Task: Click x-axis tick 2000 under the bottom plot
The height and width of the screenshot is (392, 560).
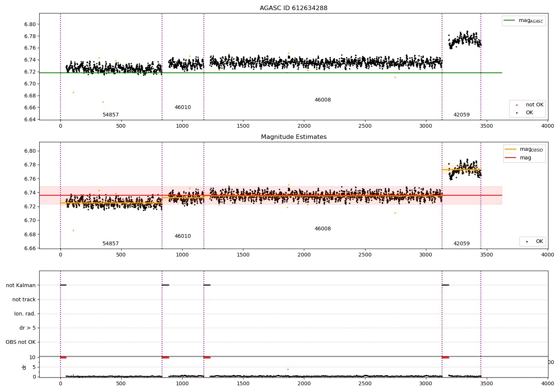Action: pyautogui.click(x=304, y=383)
